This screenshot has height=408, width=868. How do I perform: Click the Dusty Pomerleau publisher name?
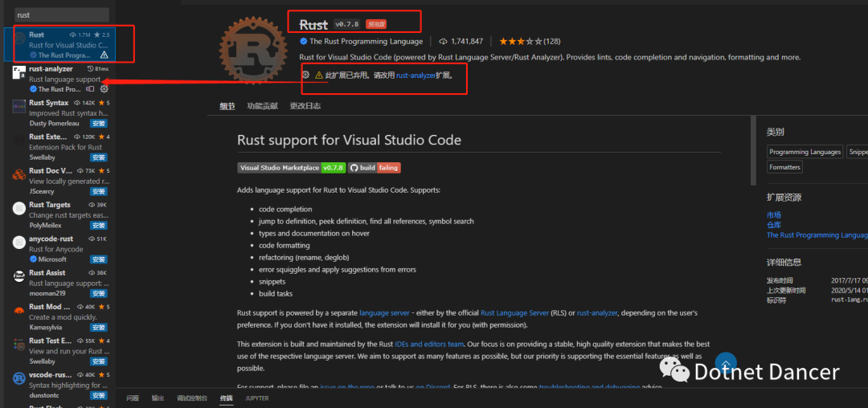pyautogui.click(x=55, y=124)
